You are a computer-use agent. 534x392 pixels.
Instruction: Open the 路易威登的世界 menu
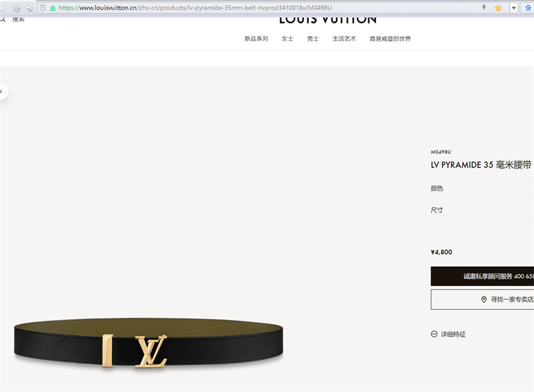pos(390,39)
